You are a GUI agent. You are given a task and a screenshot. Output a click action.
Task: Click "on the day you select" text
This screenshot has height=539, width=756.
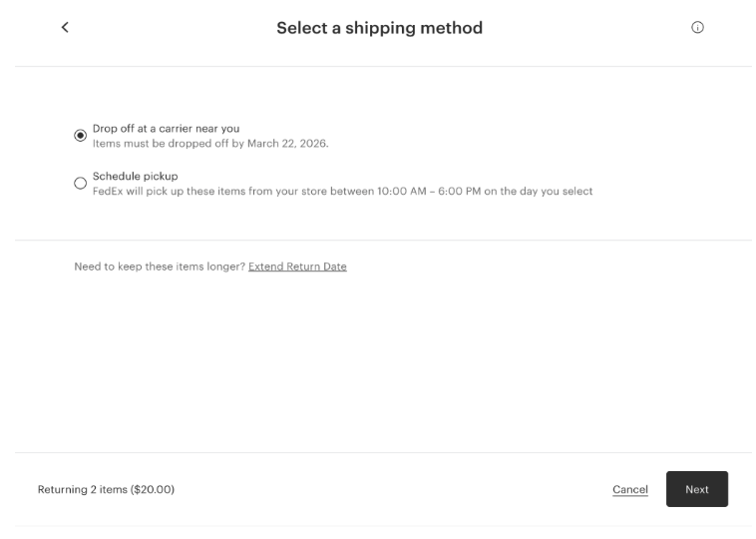[544, 191]
